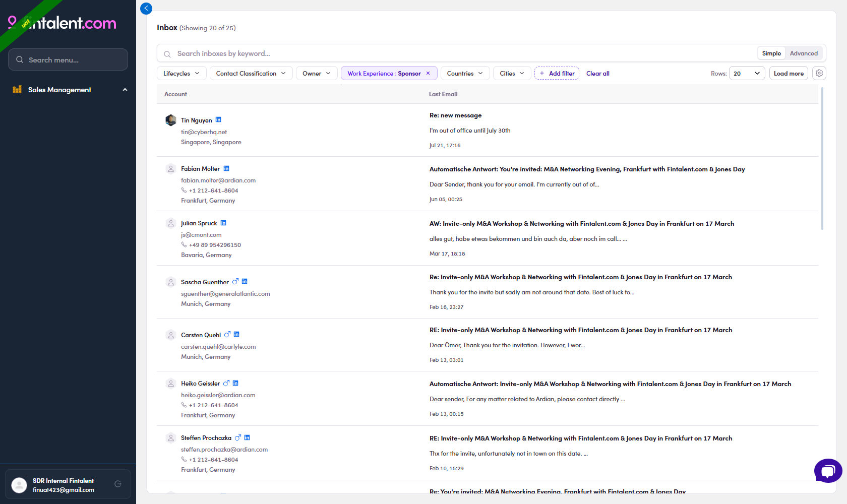This screenshot has height=504, width=847.
Task: Open the table settings gear icon
Action: (x=819, y=73)
